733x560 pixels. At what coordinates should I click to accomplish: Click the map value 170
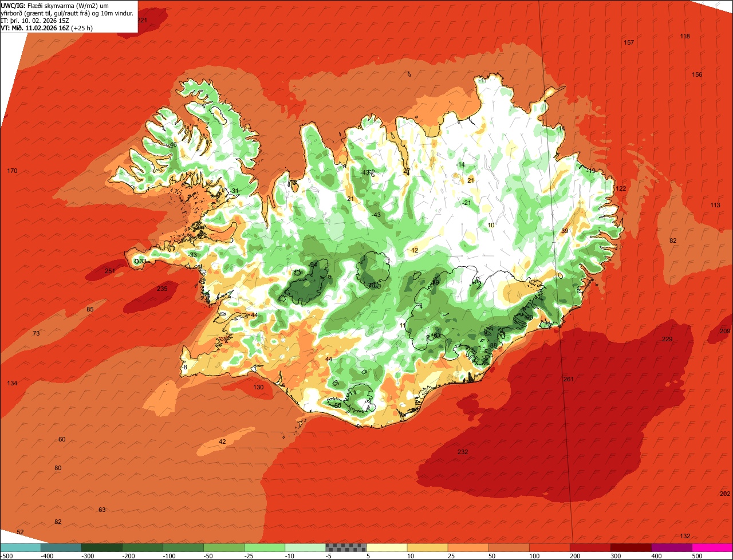pos(12,171)
